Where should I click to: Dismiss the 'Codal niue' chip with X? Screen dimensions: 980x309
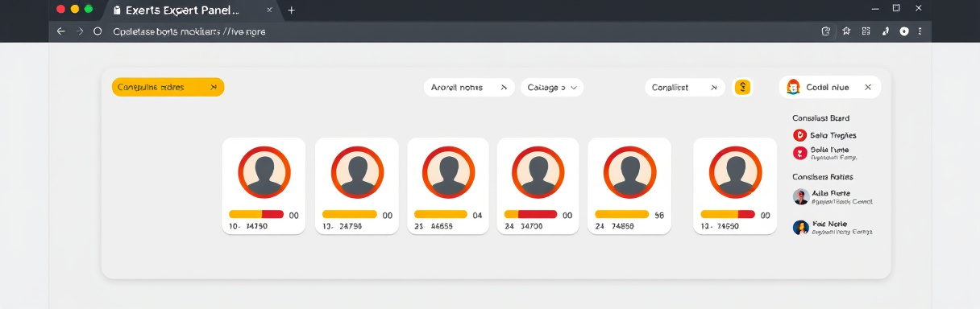(868, 87)
